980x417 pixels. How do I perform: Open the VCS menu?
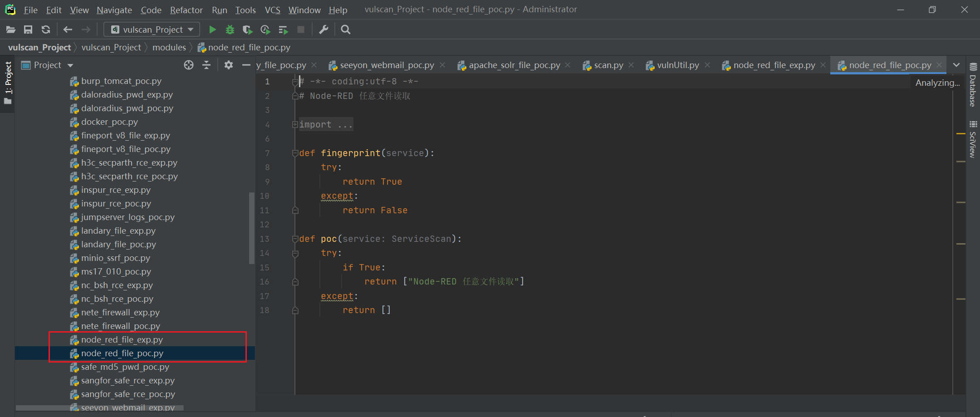(x=273, y=10)
